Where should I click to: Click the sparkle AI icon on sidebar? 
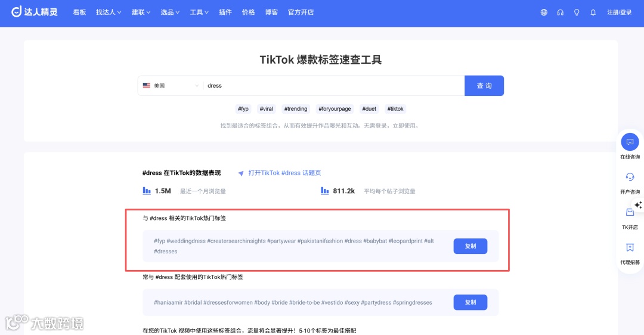pos(638,204)
